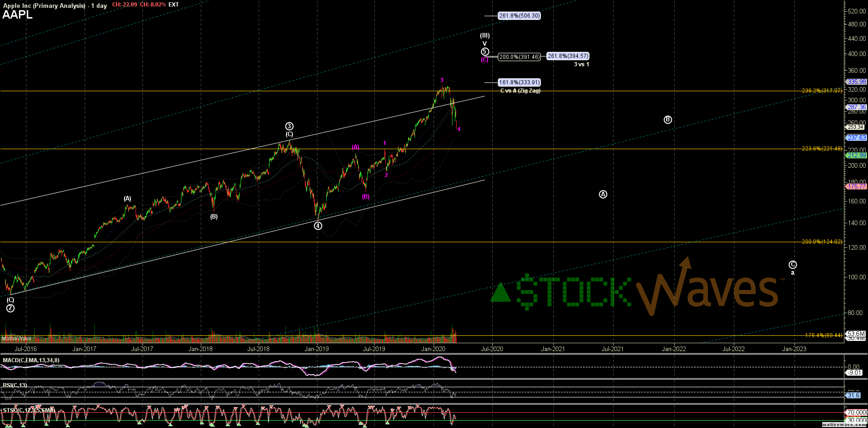Select the (III) wave label near top
The width and height of the screenshot is (868, 428).
(x=484, y=35)
